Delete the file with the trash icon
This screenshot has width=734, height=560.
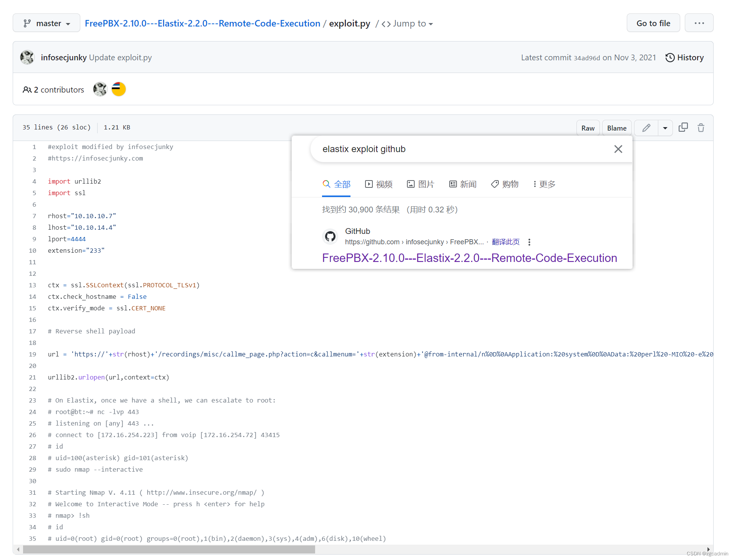(x=701, y=128)
